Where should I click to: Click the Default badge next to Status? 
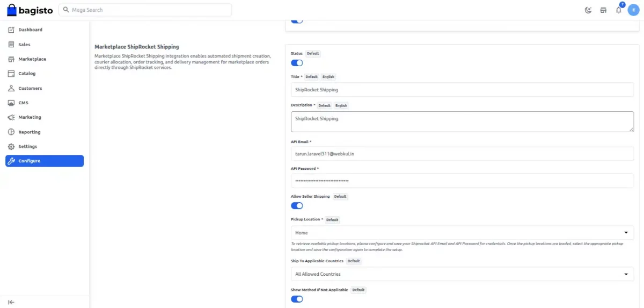(313, 54)
